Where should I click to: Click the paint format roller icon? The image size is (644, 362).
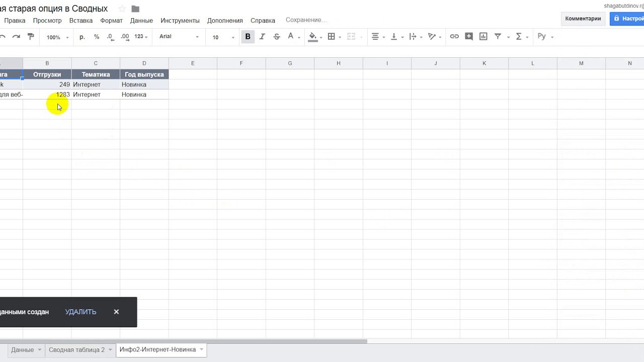click(x=31, y=37)
